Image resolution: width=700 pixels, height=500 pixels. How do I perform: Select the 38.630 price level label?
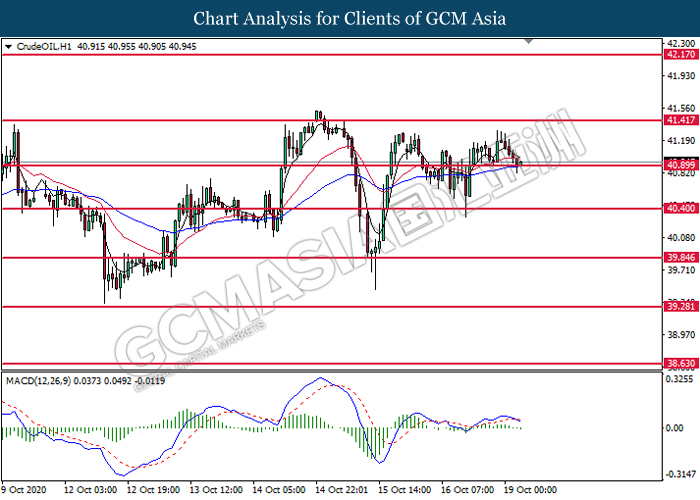point(681,364)
